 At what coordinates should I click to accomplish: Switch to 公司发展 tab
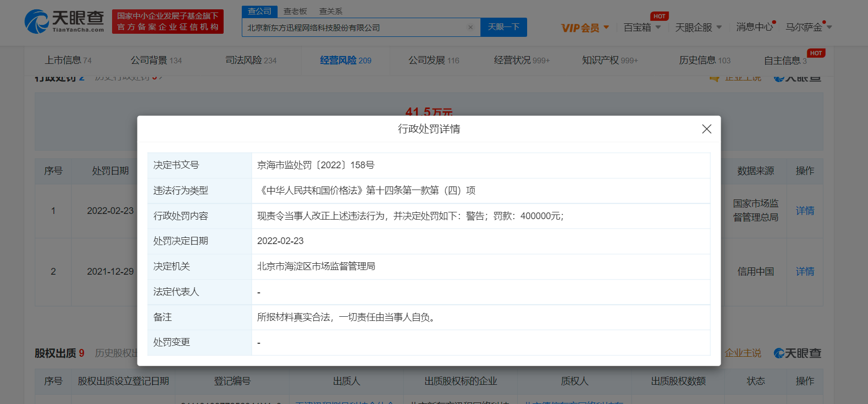click(x=434, y=60)
